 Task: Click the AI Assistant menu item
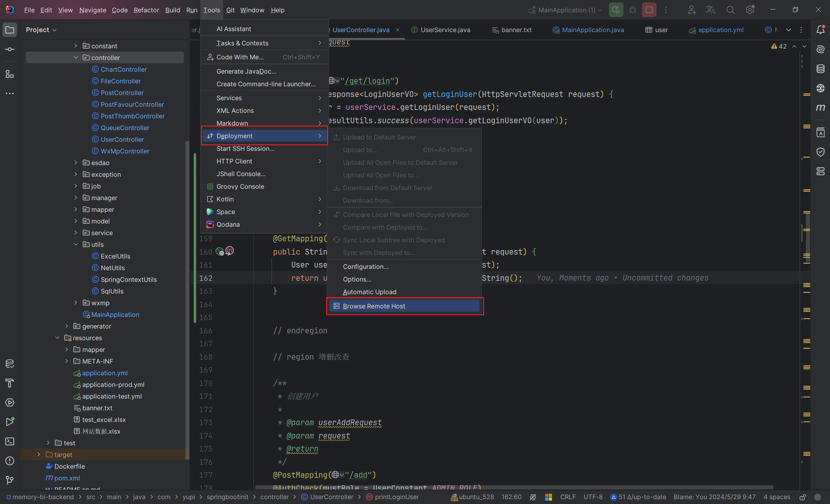233,28
